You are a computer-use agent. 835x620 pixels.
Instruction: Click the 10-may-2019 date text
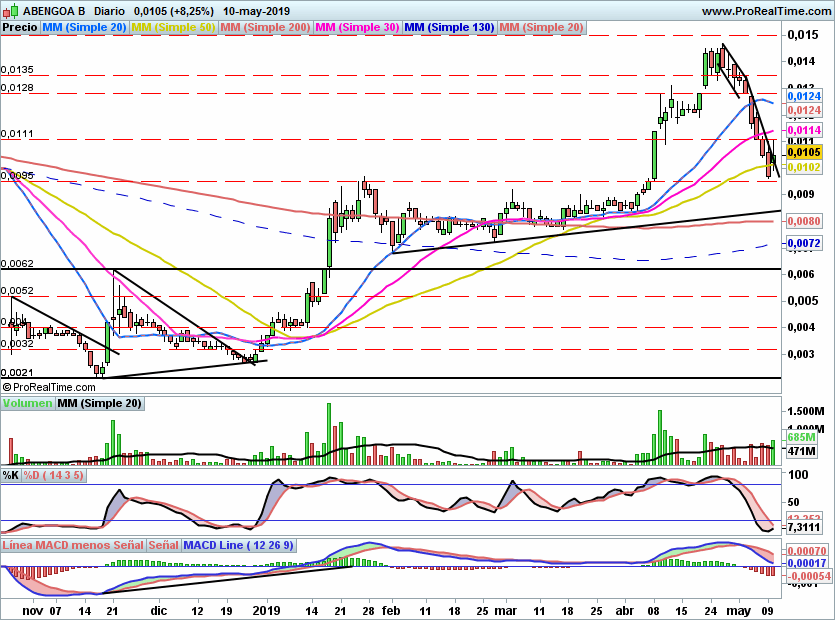(256, 11)
